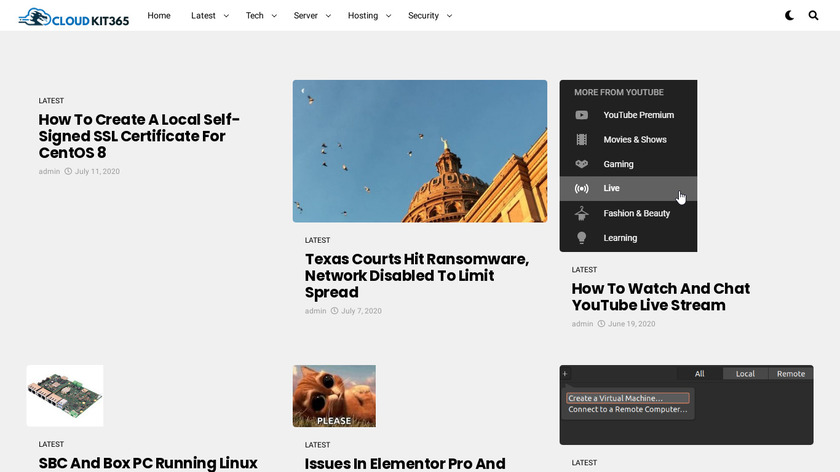The width and height of the screenshot is (840, 472).
Task: Open the search magnifier icon
Action: coord(813,16)
